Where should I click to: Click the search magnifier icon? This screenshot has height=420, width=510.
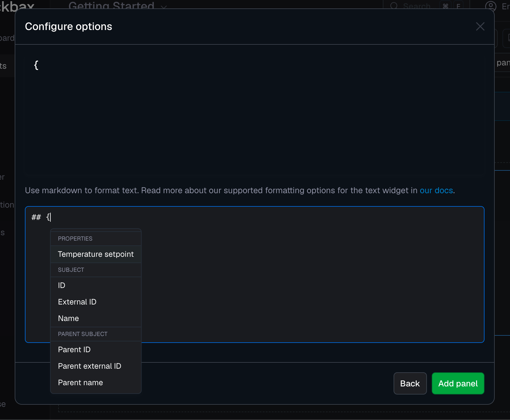(x=394, y=6)
